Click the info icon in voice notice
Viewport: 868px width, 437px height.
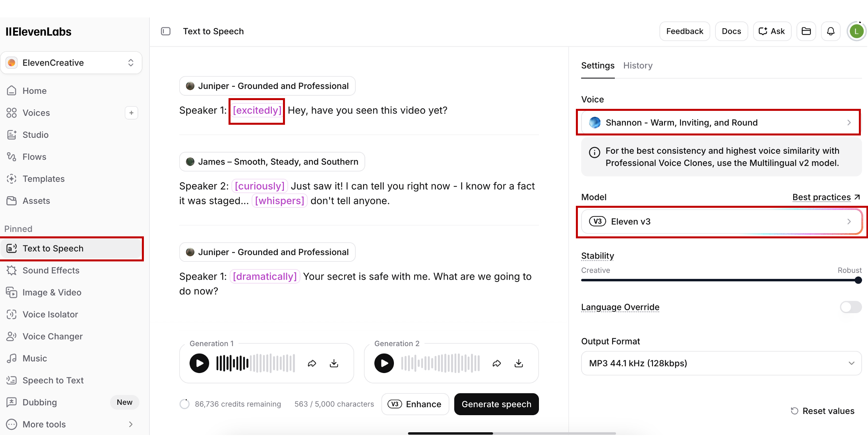(595, 153)
